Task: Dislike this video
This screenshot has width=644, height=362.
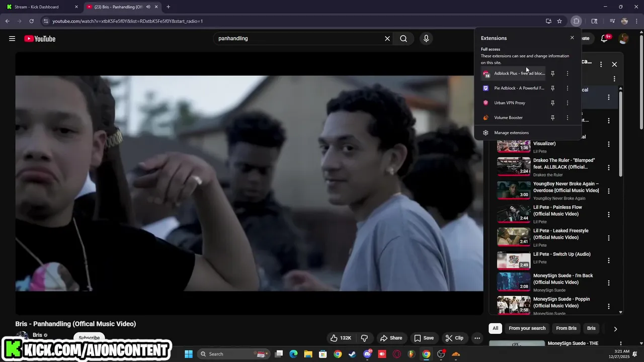Action: [x=365, y=338]
